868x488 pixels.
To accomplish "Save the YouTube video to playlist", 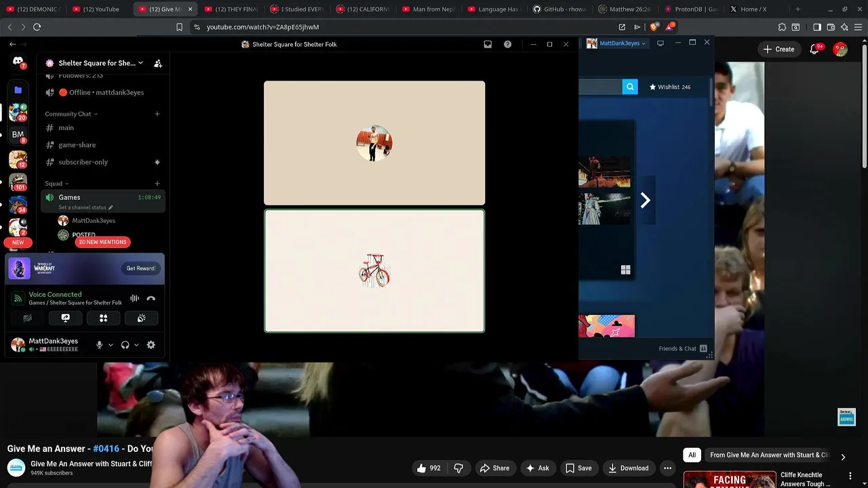I will coord(578,468).
